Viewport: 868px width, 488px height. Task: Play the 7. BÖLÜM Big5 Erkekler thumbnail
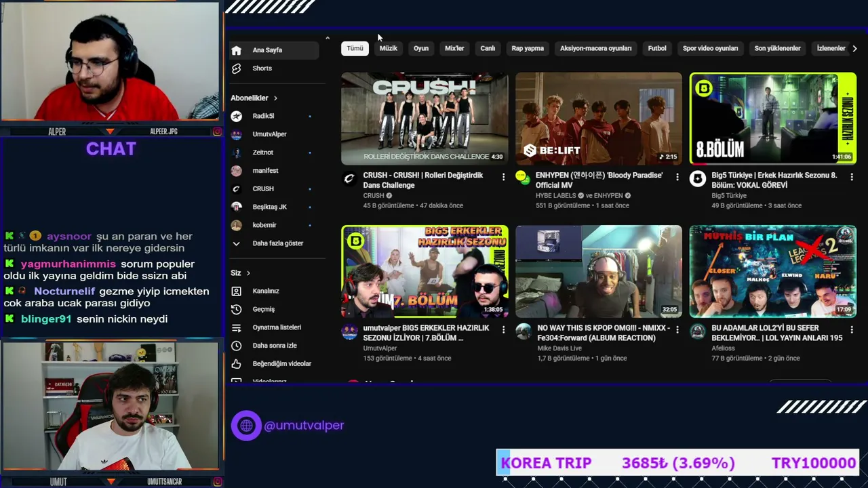point(425,271)
